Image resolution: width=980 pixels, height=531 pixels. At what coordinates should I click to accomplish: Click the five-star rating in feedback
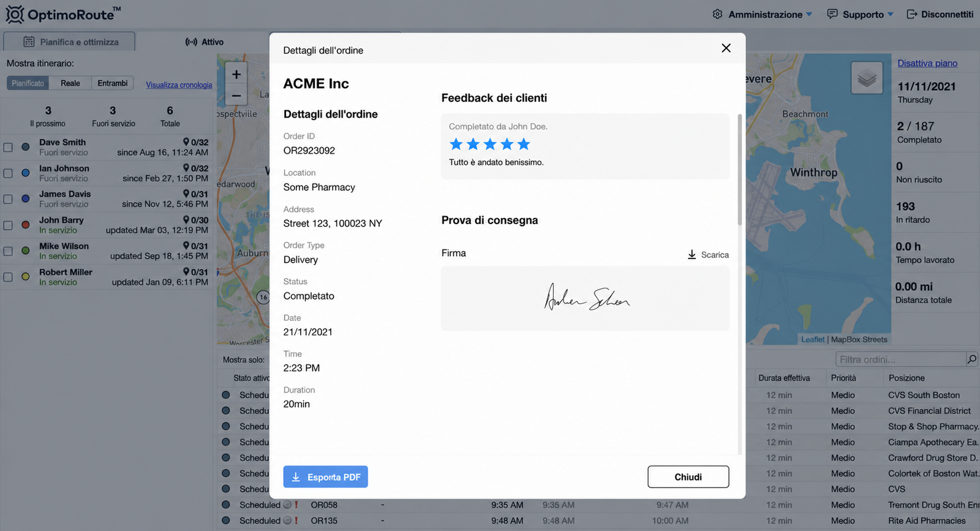tap(489, 145)
